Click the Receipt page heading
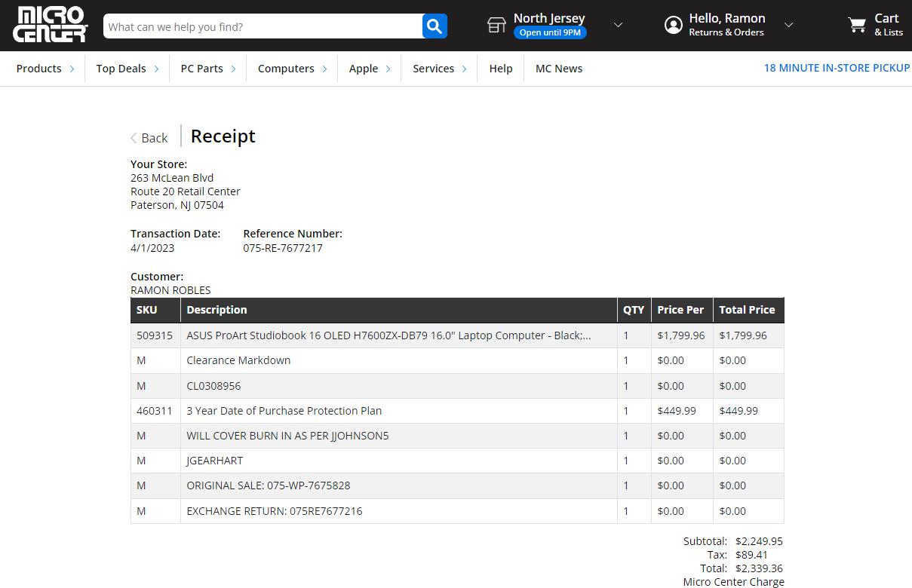This screenshot has height=588, width=912. pos(223,136)
